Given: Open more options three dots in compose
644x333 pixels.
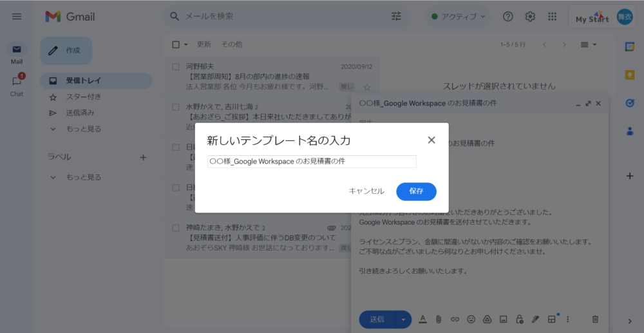Looking at the screenshot, I should pyautogui.click(x=568, y=319).
